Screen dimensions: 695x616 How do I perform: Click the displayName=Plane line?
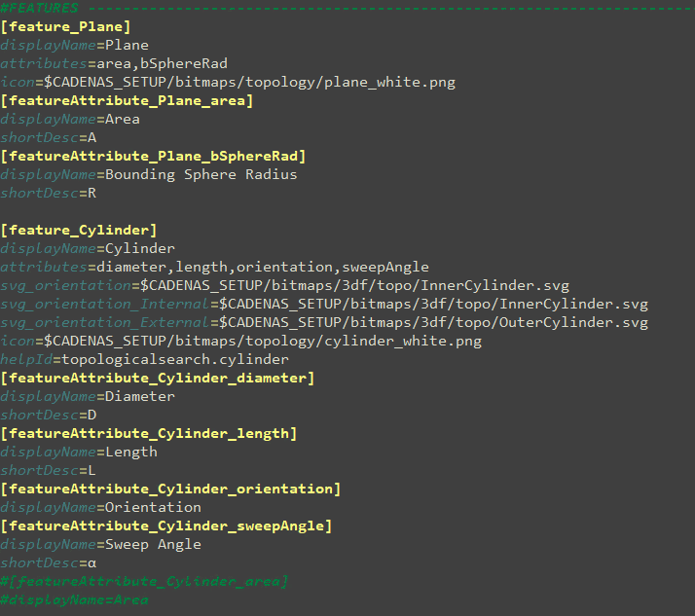[75, 46]
